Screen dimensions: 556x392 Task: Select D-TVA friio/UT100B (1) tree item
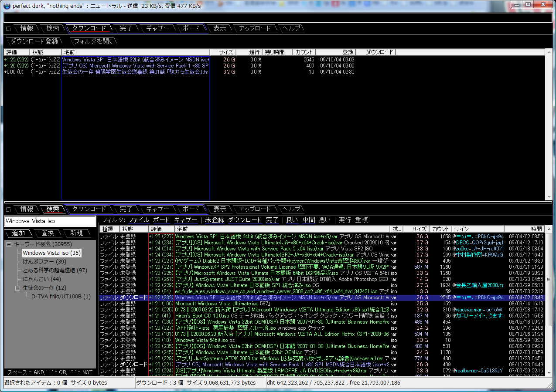pos(61,297)
